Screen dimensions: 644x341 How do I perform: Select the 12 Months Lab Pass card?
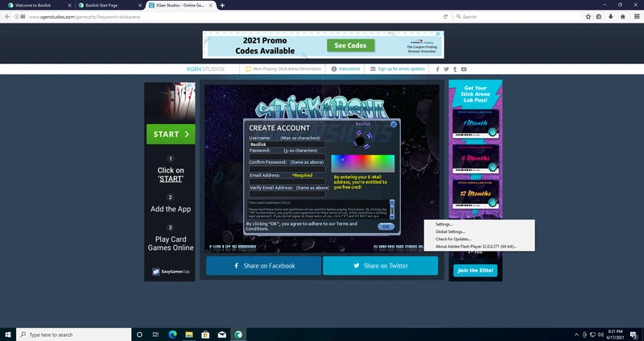pos(476,194)
